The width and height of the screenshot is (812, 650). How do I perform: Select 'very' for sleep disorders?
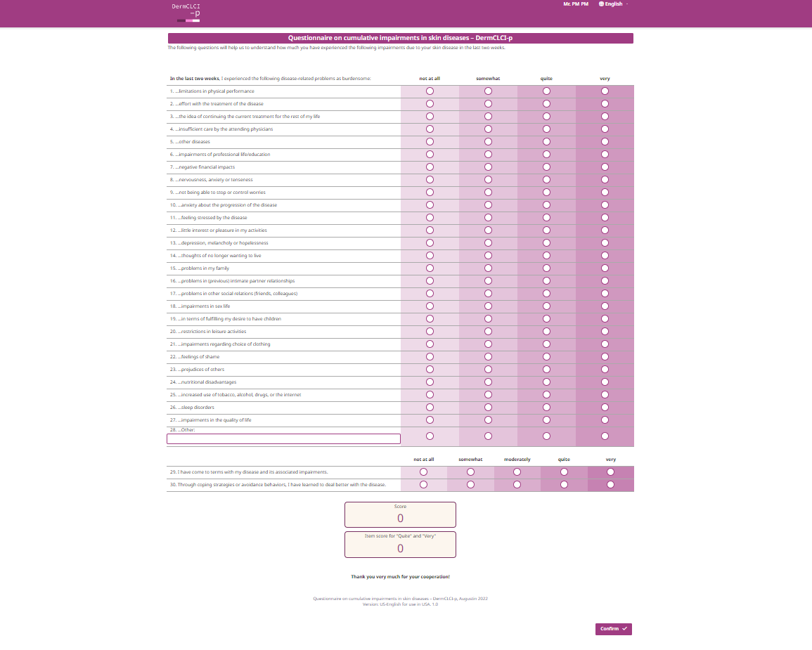(x=605, y=408)
